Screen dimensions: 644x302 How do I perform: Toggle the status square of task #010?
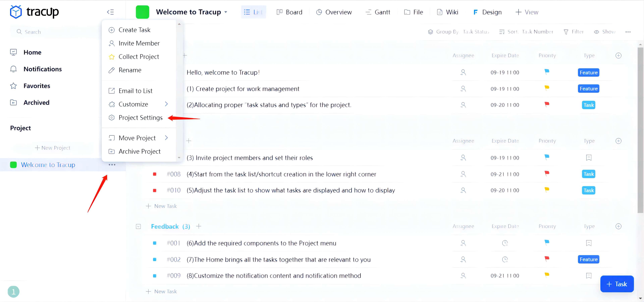(155, 191)
